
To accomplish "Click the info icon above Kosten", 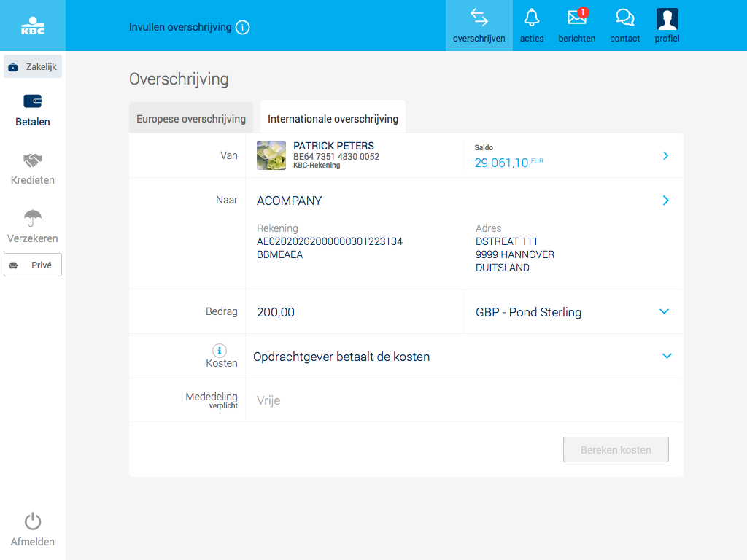I will 220,350.
